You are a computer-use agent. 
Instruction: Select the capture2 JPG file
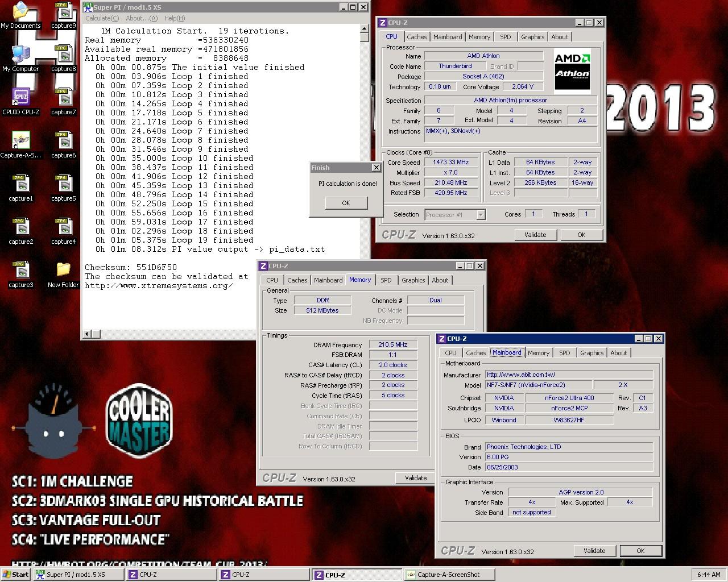click(20, 231)
